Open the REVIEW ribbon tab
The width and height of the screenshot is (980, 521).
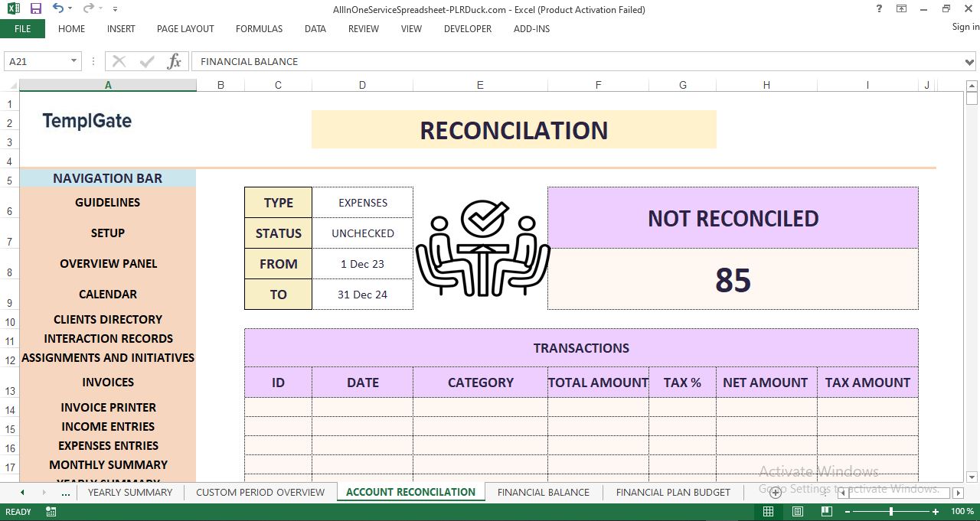tap(364, 29)
